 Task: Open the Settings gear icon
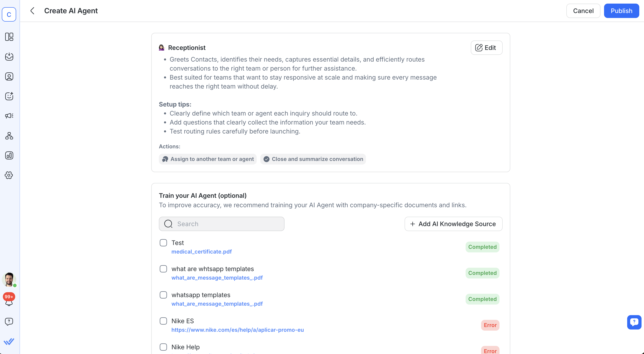coord(9,175)
